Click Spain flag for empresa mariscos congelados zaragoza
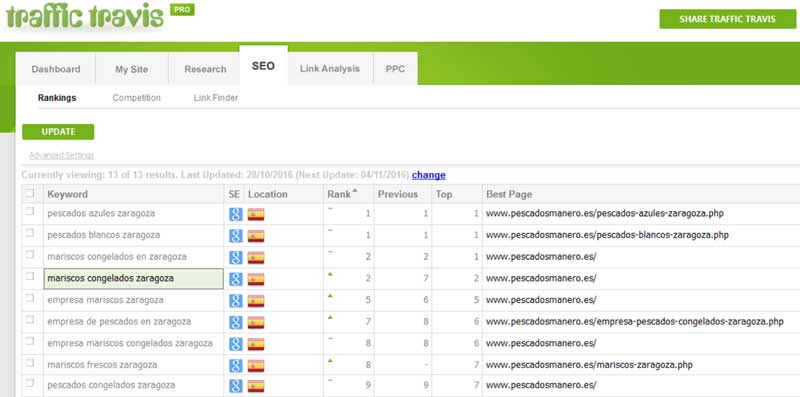The width and height of the screenshot is (800, 397). point(256,344)
